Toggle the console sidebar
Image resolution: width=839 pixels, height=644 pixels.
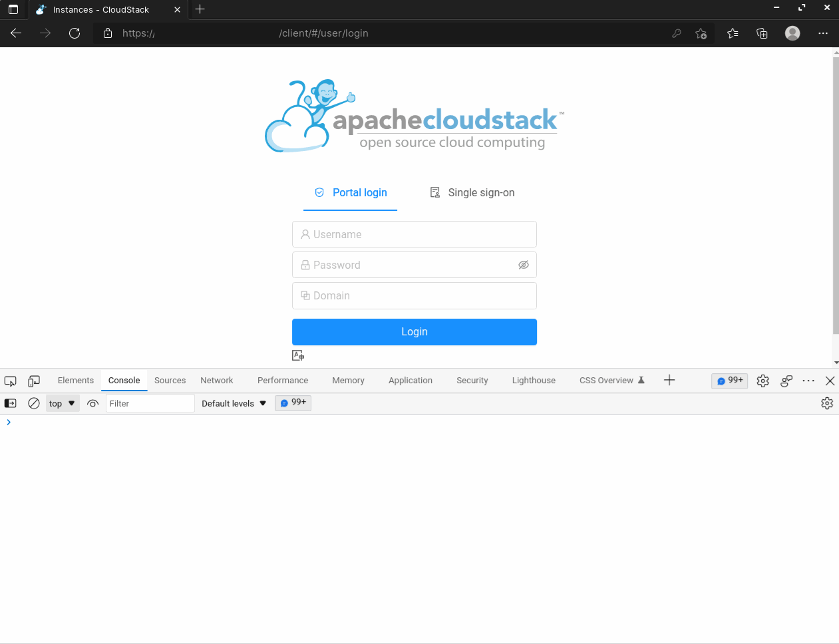pyautogui.click(x=11, y=403)
